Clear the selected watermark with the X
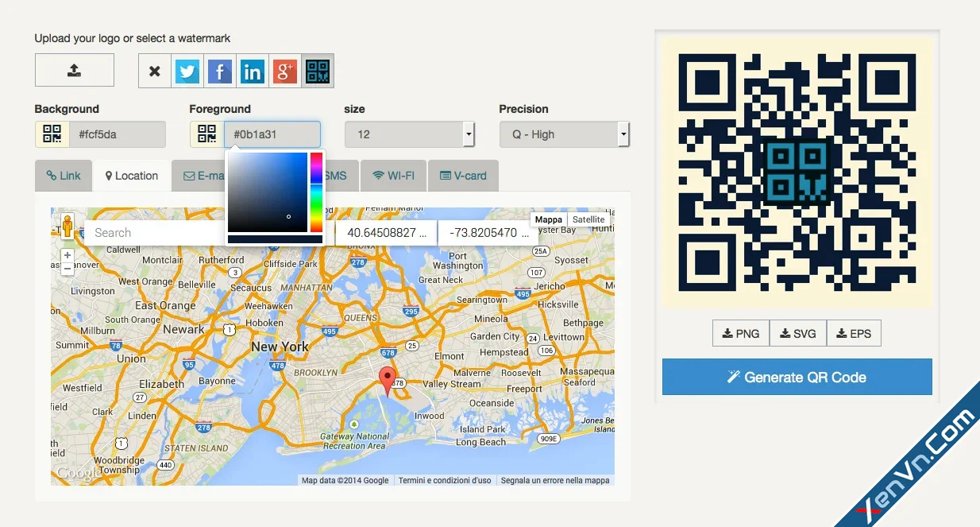 [x=154, y=71]
